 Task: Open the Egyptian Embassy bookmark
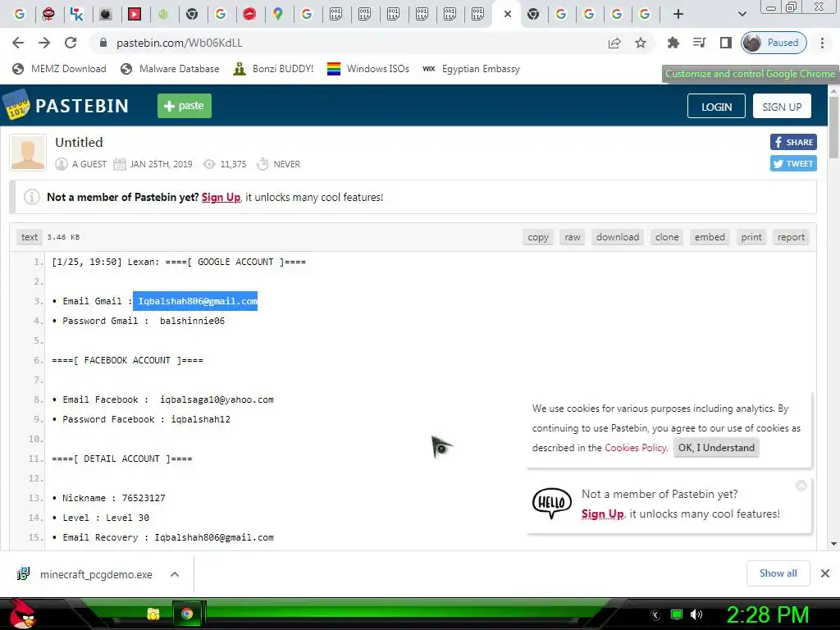tap(472, 69)
